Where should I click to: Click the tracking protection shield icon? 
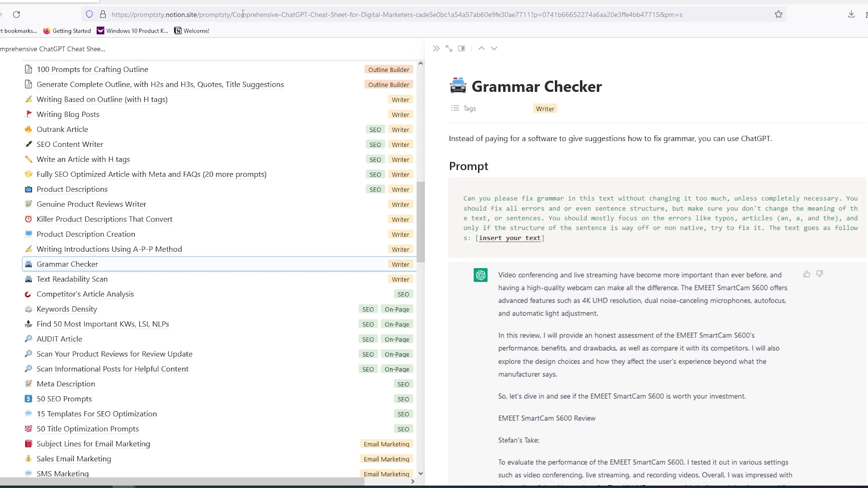click(89, 14)
